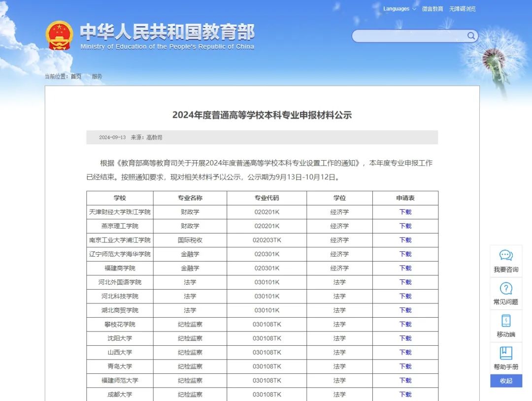Download the 河北科技学院 application form
This screenshot has width=532, height=401.
(x=405, y=296)
